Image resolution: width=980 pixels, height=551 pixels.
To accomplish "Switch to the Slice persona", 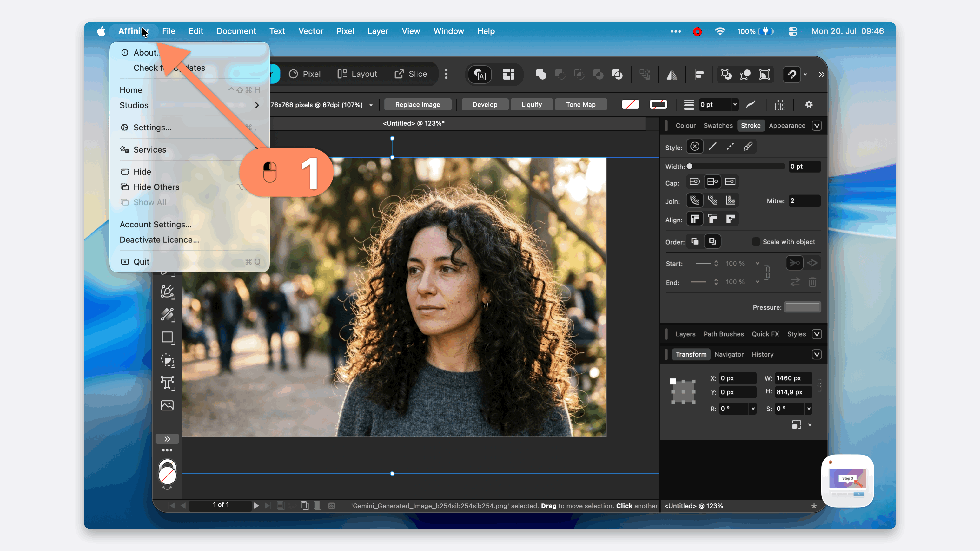I will pos(410,74).
